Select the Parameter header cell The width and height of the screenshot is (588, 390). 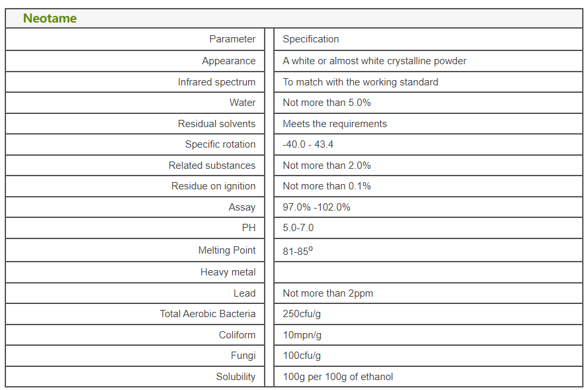(232, 39)
